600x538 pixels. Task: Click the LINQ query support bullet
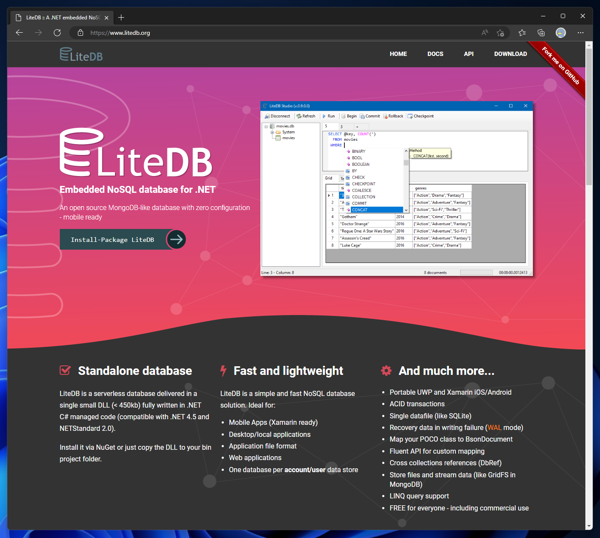click(x=419, y=496)
